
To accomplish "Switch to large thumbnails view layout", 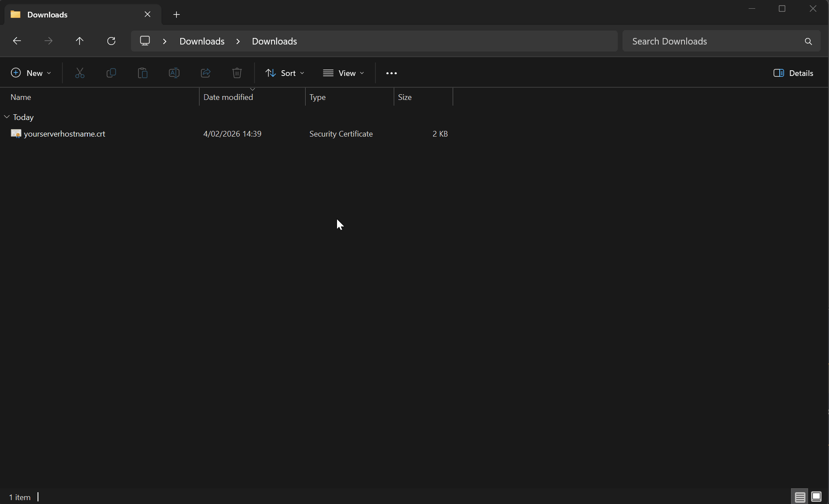I will (x=816, y=497).
